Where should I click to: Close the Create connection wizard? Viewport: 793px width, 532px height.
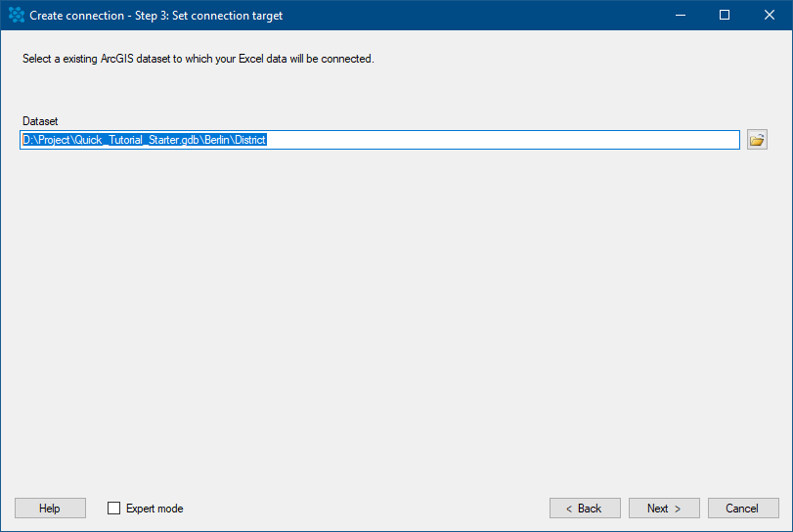tap(769, 16)
